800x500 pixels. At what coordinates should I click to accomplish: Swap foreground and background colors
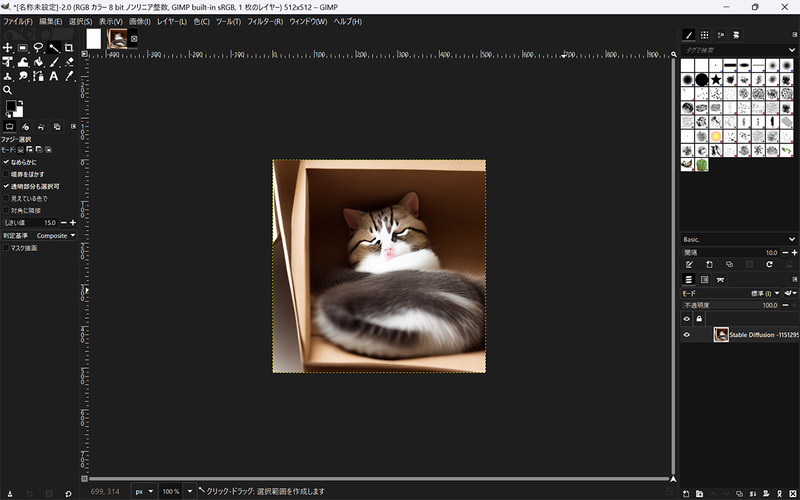click(20, 103)
